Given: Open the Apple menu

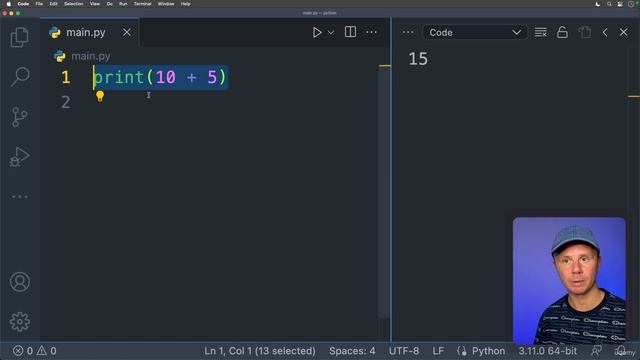Looking at the screenshot, I should [9, 4].
